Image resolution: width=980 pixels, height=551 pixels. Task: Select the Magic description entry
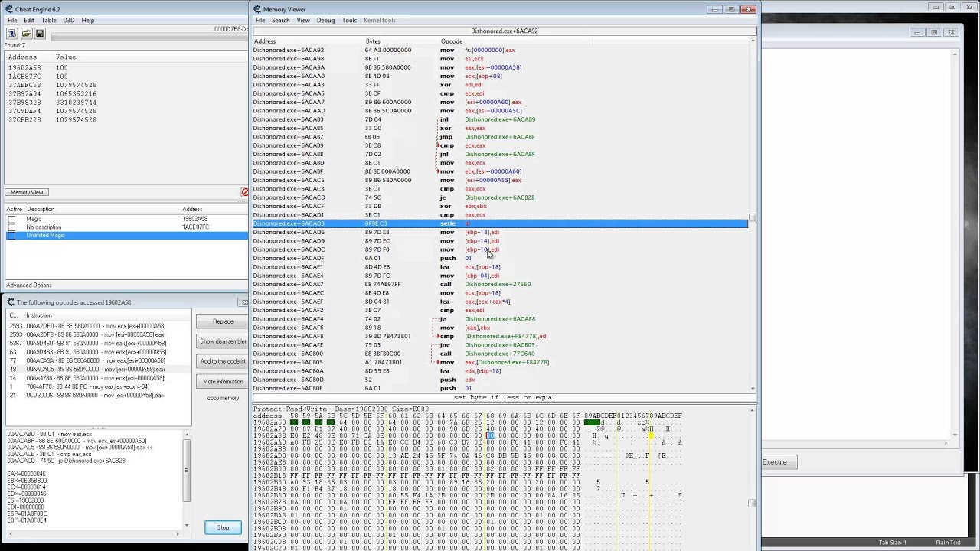pos(34,219)
